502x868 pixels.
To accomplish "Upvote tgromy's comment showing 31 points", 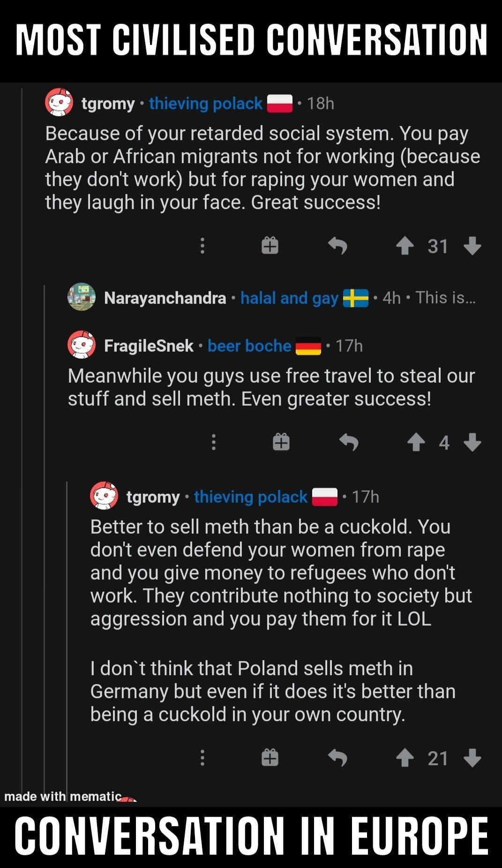I will pyautogui.click(x=406, y=246).
